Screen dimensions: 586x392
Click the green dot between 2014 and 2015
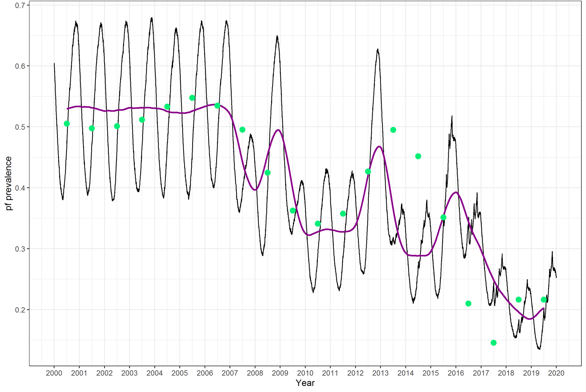pyautogui.click(x=418, y=156)
